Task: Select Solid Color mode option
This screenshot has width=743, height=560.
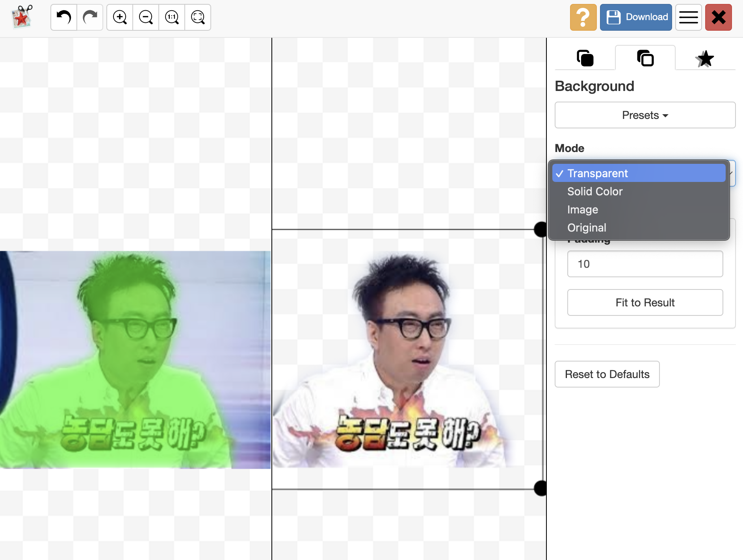Action: 639,191
